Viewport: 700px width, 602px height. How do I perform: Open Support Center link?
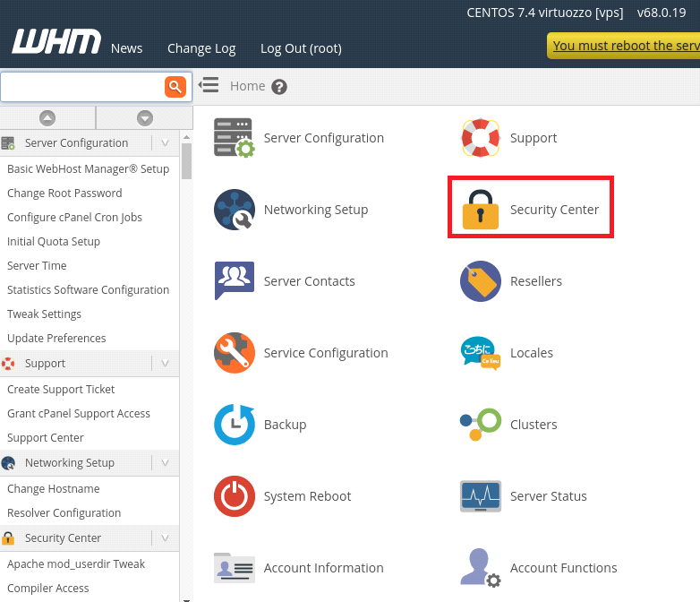point(46,437)
